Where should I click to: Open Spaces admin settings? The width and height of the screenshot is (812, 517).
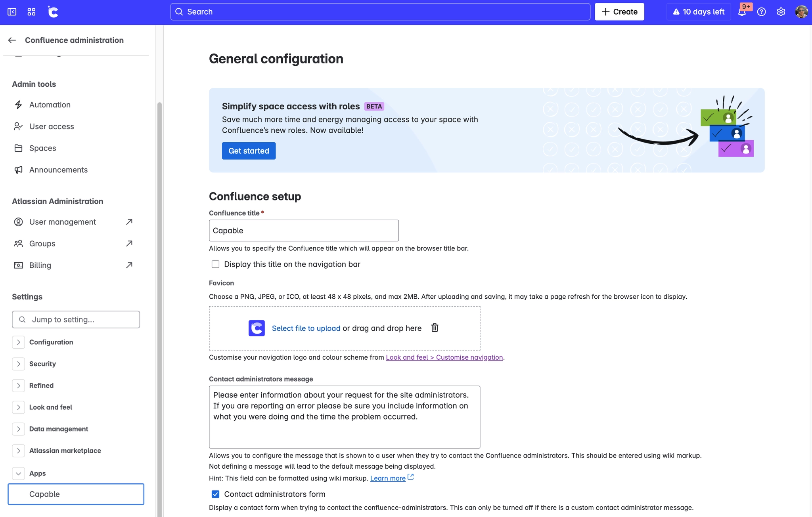tap(42, 148)
